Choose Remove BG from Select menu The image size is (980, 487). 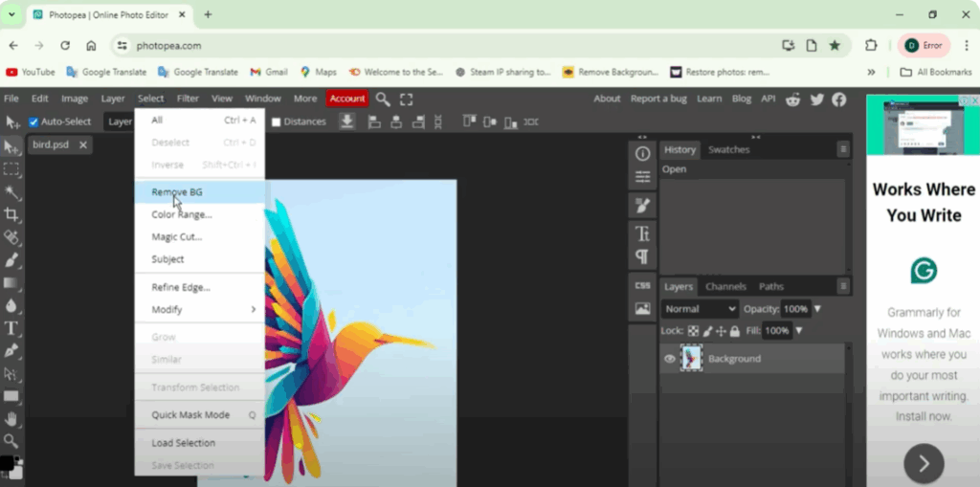coord(177,192)
